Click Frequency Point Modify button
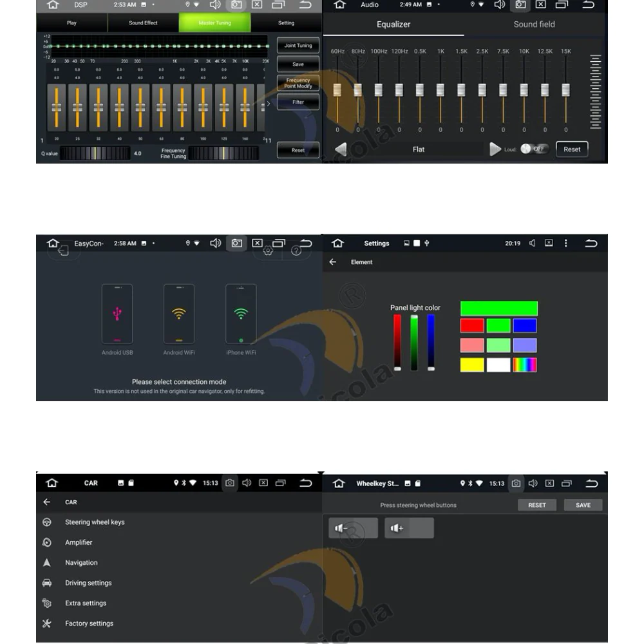 (x=298, y=83)
